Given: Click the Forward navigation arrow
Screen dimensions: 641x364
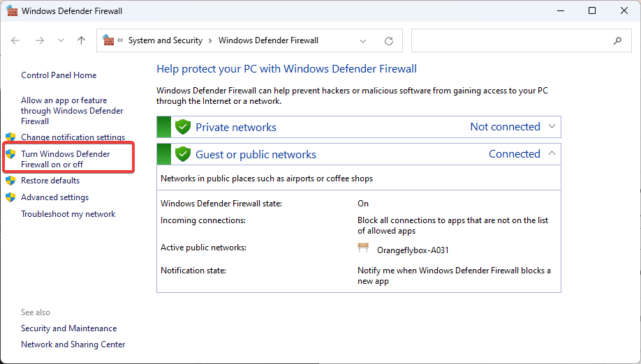Looking at the screenshot, I should point(39,40).
